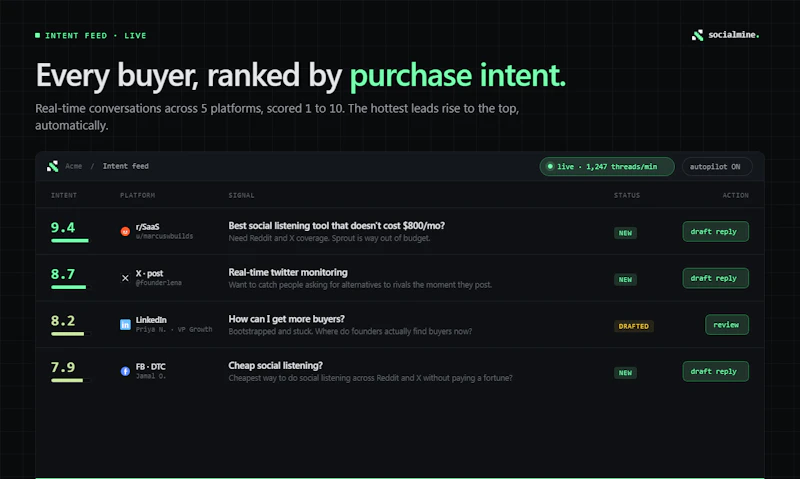Image resolution: width=800 pixels, height=479 pixels.
Task: Open 'Real-time twitter monitoring' signal title
Action: pos(288,272)
